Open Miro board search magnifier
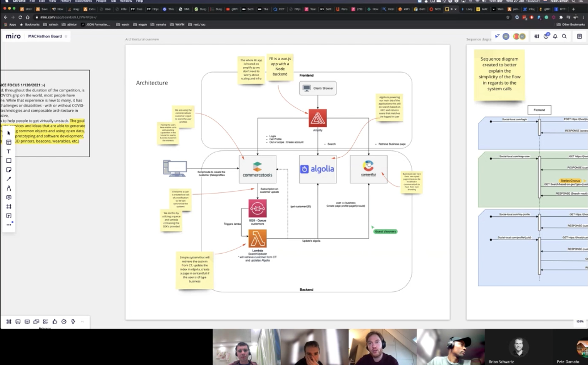 point(564,36)
